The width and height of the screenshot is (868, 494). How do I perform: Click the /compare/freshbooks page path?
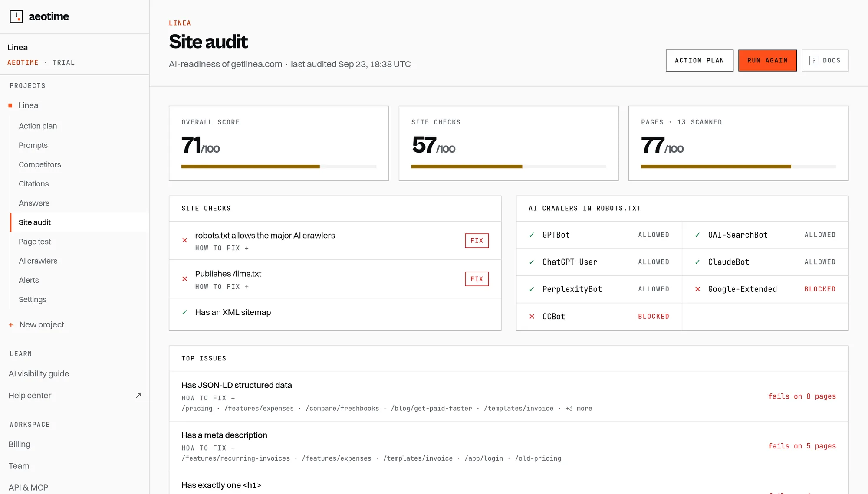tap(342, 409)
